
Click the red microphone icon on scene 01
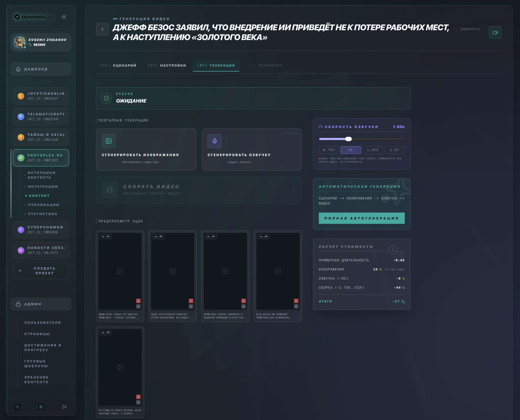click(x=138, y=301)
